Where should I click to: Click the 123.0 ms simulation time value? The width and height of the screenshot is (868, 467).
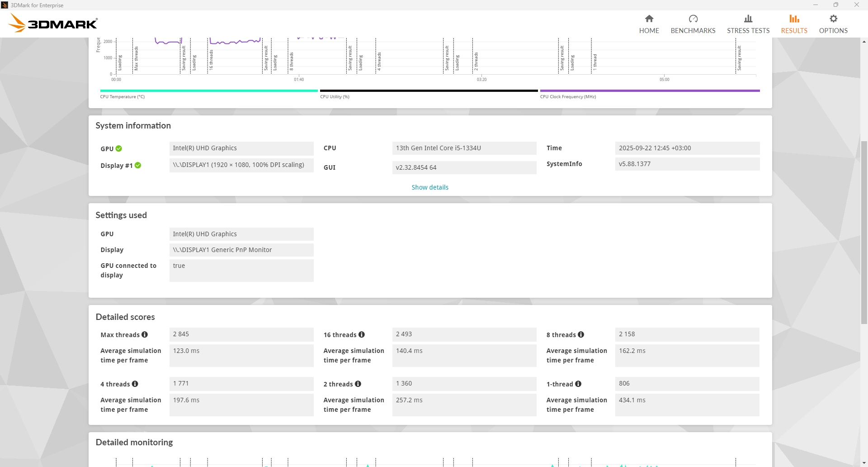[x=241, y=356]
